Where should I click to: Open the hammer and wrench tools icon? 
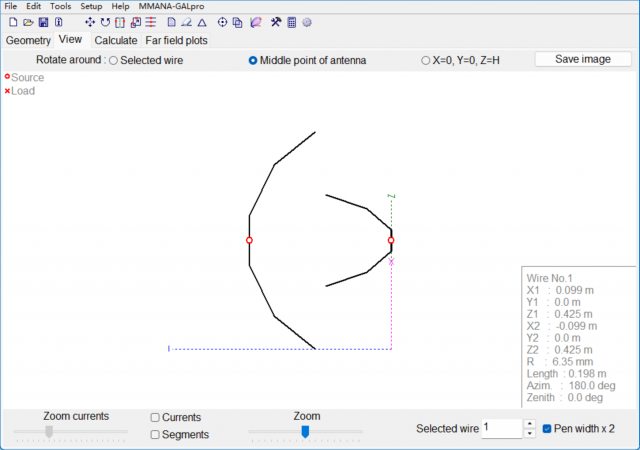tap(276, 22)
